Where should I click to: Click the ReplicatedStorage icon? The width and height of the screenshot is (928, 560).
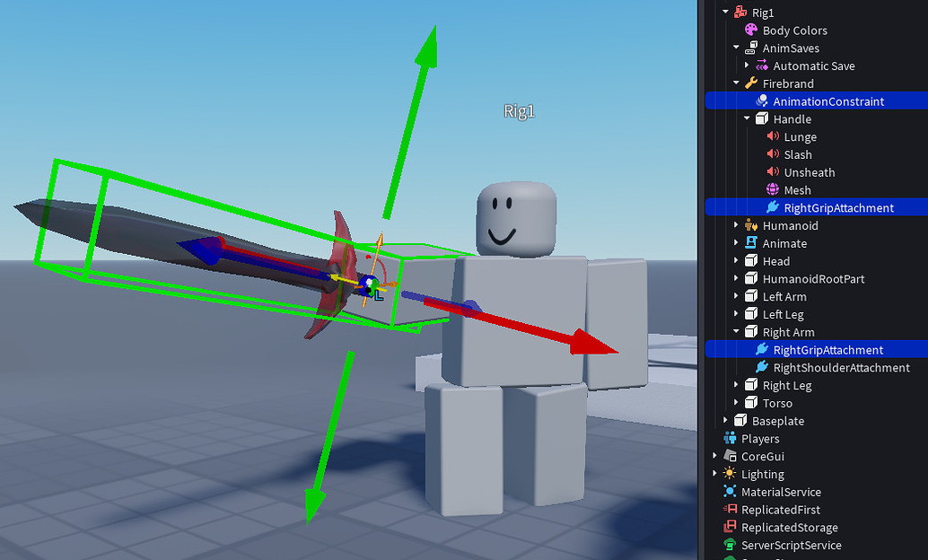click(x=729, y=527)
